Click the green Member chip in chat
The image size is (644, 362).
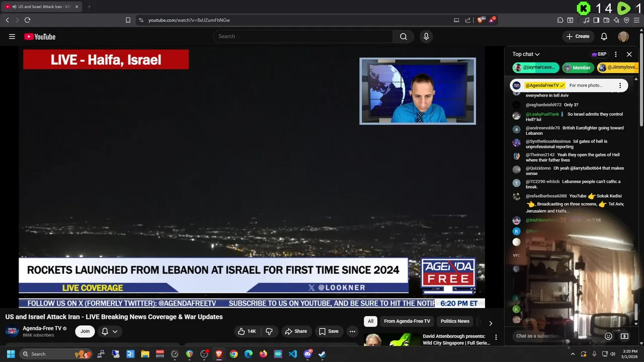click(578, 67)
